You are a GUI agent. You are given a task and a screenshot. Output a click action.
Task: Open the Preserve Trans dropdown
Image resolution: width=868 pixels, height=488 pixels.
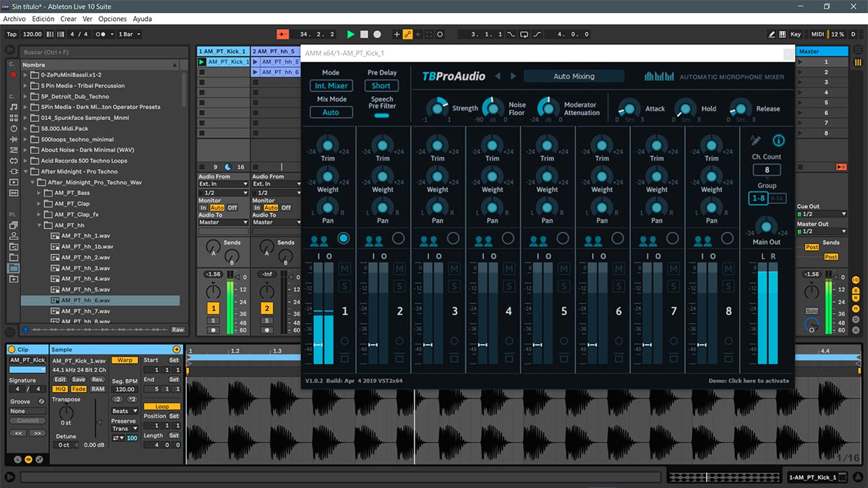pos(124,429)
